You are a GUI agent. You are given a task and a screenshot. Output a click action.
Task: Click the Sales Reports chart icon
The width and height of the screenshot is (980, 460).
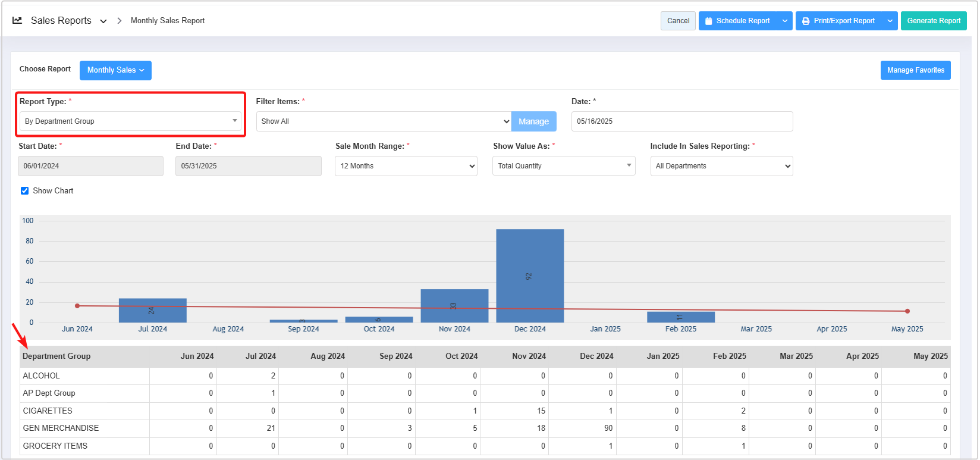coord(17,20)
